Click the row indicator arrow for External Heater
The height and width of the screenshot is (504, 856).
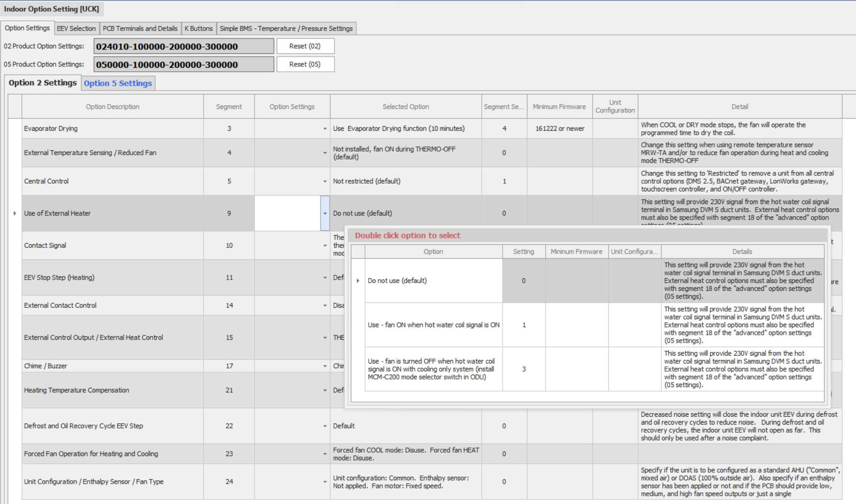coord(15,213)
